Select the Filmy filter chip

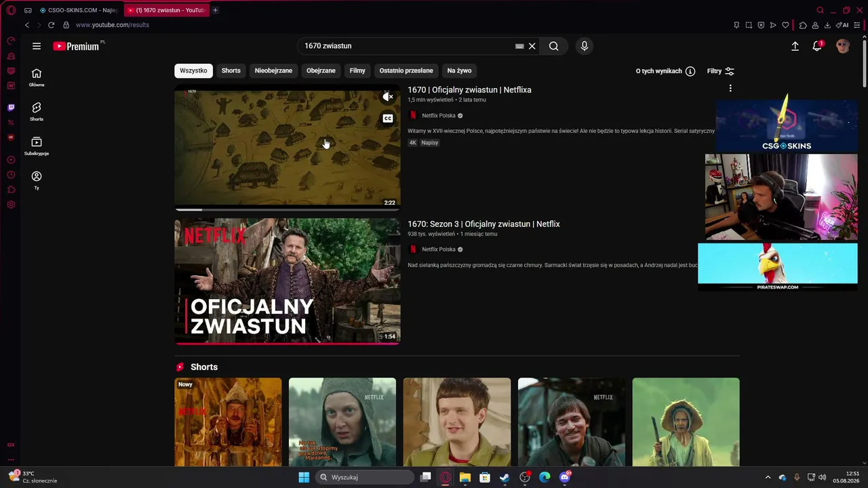[x=357, y=70]
